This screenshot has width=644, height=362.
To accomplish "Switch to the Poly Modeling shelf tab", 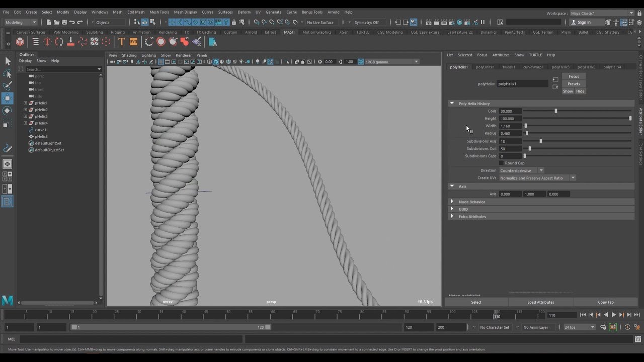I will point(66,32).
